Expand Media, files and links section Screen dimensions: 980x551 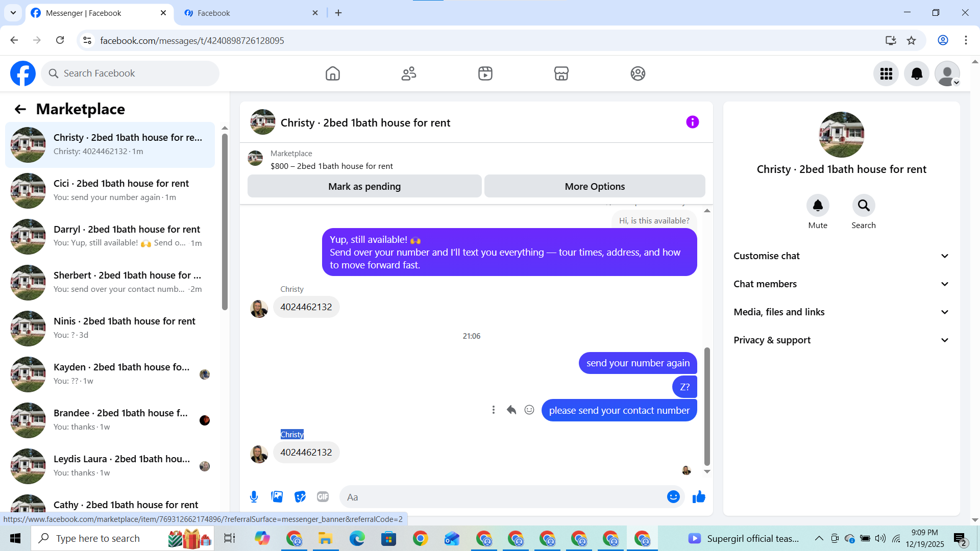click(841, 312)
